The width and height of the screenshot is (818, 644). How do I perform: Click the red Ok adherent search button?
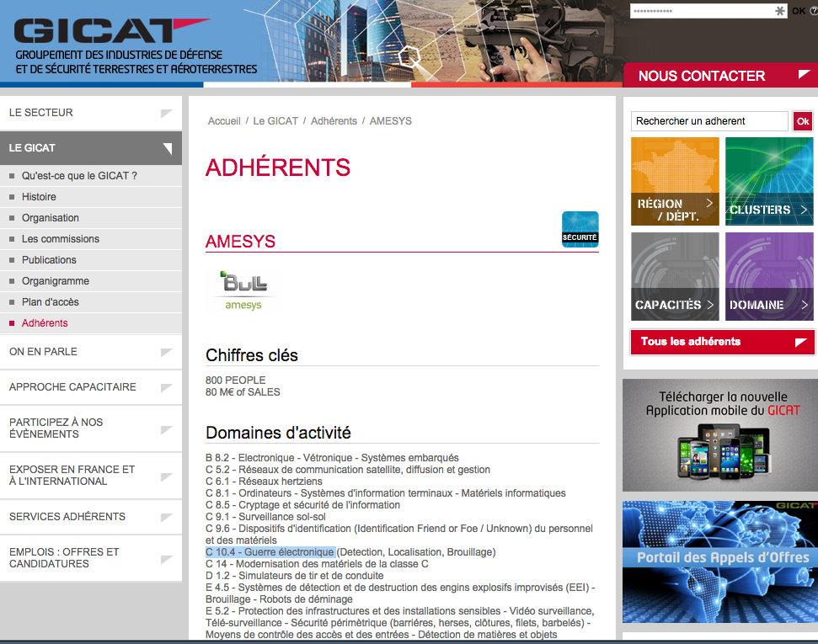pyautogui.click(x=802, y=121)
